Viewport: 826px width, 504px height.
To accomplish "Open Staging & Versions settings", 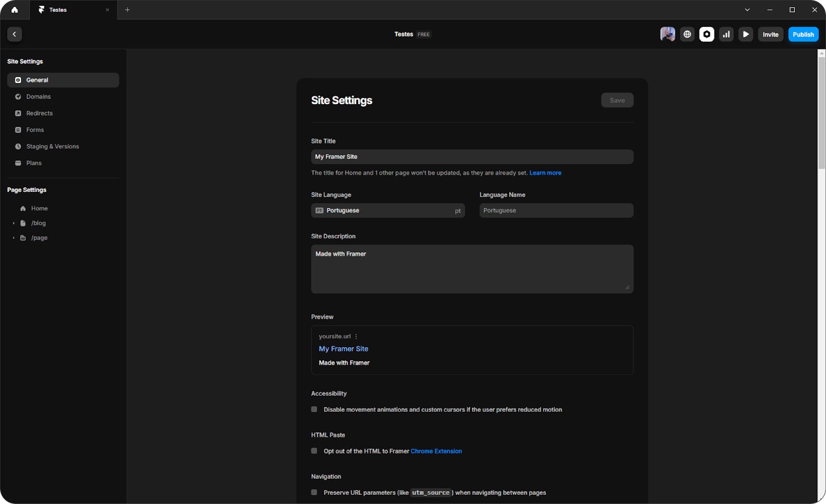I will (63, 146).
